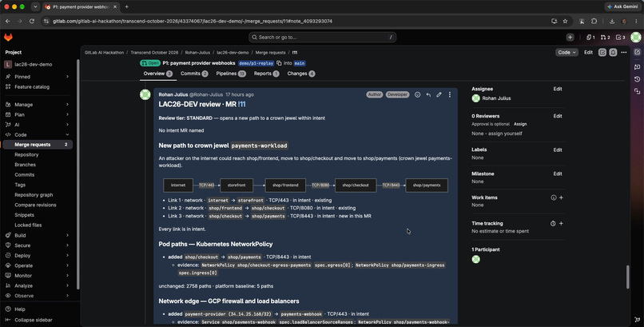Open the Ask Gemini button
This screenshot has height=327, width=644.
click(622, 6)
